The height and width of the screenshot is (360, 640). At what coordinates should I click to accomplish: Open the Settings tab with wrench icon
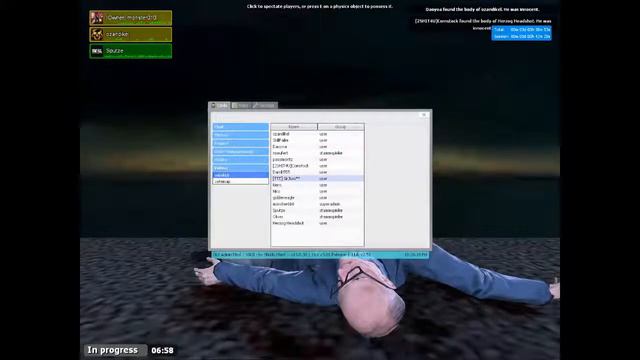pyautogui.click(x=264, y=105)
